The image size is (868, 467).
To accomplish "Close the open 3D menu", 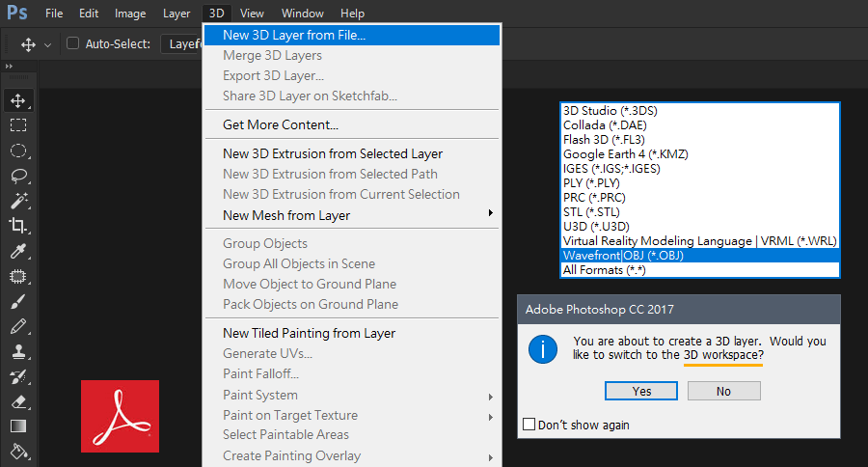I will [216, 14].
